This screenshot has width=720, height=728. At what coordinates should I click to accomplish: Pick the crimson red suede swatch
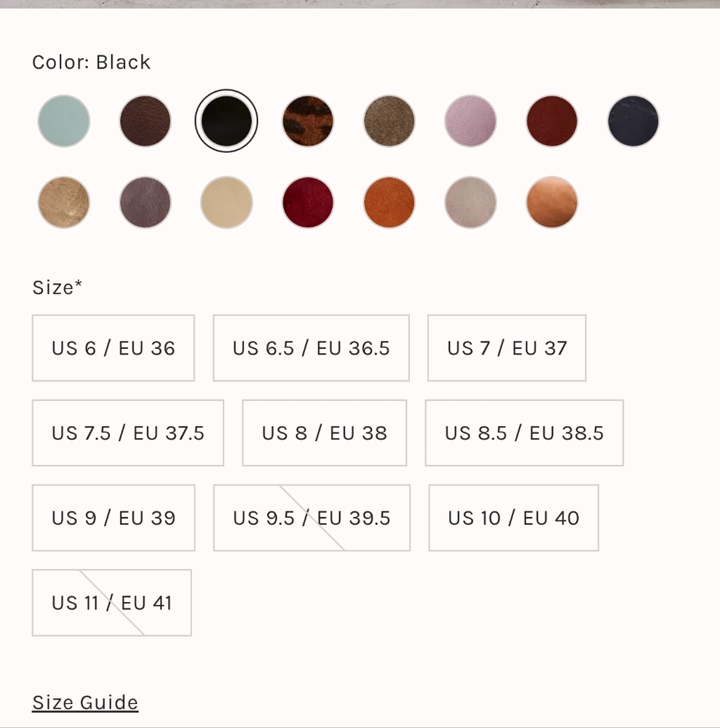[x=308, y=202]
